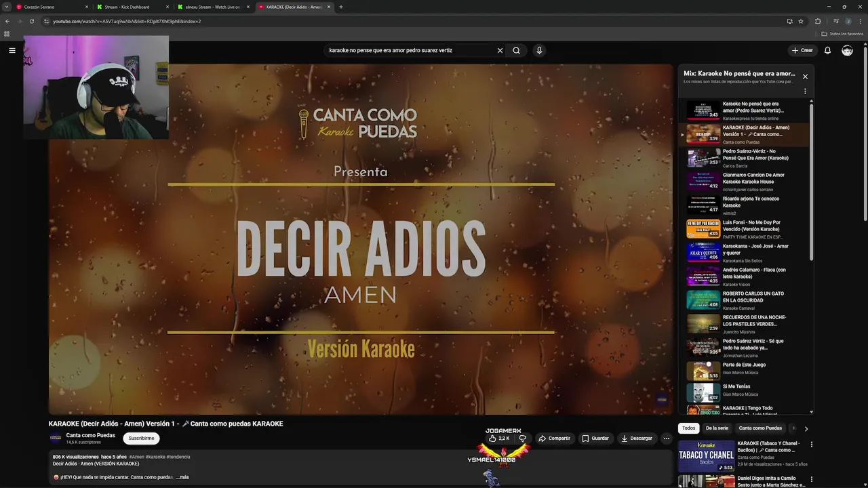The width and height of the screenshot is (868, 488).
Task: Play Karaokanta José José Amar y querer
Action: (744, 253)
